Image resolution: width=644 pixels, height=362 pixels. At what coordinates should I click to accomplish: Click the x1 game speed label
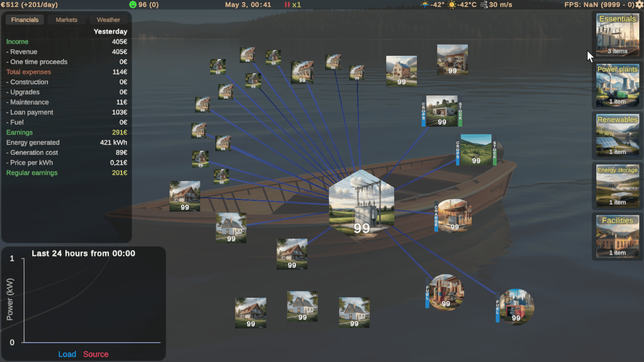(297, 5)
